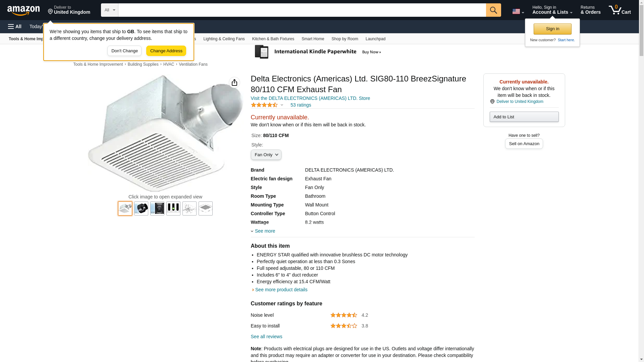644x362 pixels.
Task: Open the search category All dropdown
Action: 109,10
